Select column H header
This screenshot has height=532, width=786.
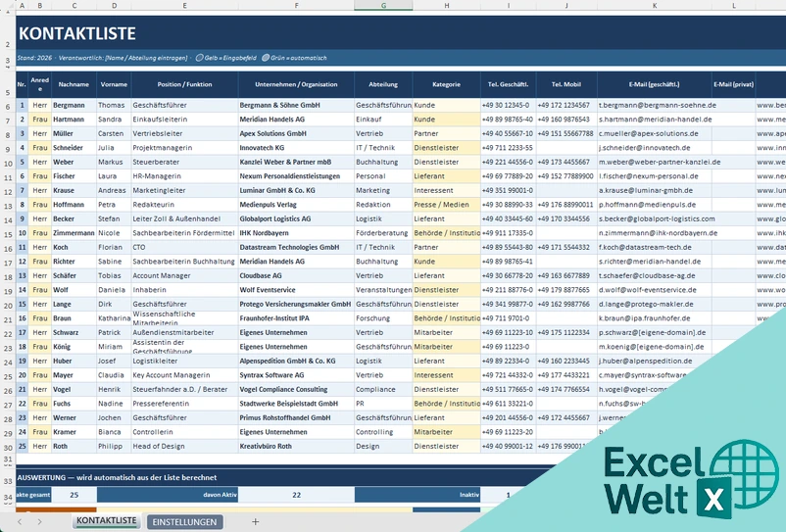coord(446,6)
